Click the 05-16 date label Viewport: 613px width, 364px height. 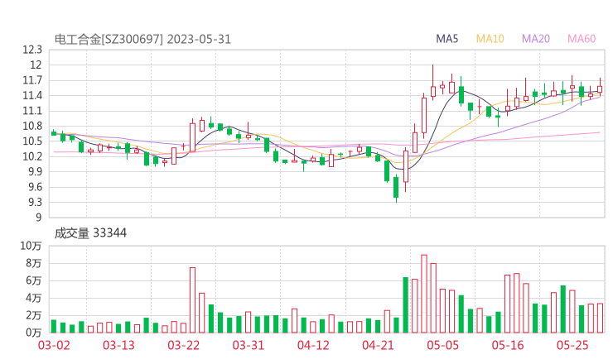[x=508, y=345]
